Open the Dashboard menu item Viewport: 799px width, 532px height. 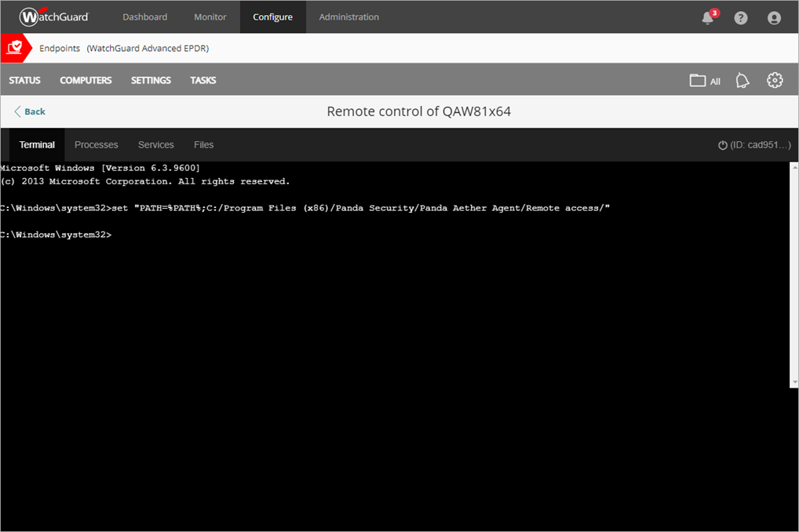(144, 16)
